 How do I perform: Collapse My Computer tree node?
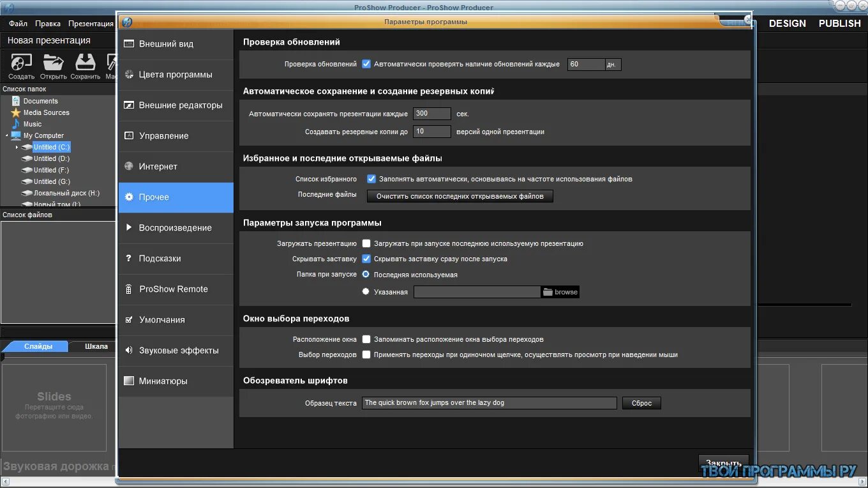coord(7,135)
